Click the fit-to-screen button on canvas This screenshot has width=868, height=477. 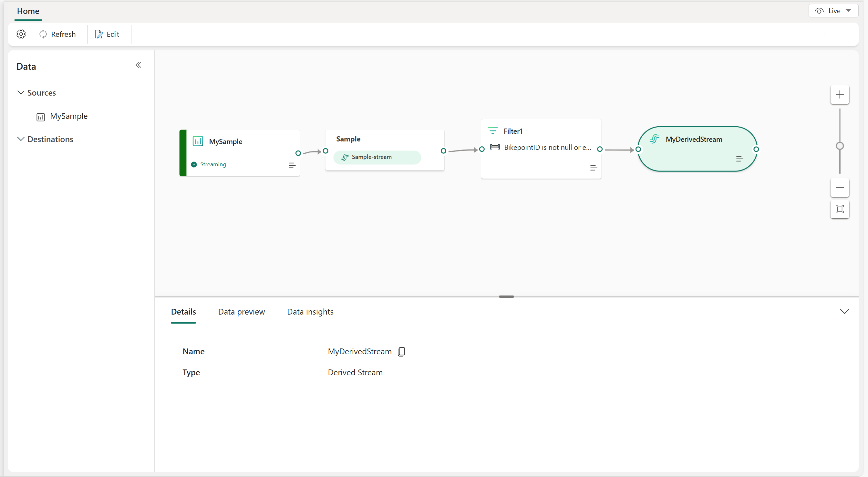tap(840, 209)
